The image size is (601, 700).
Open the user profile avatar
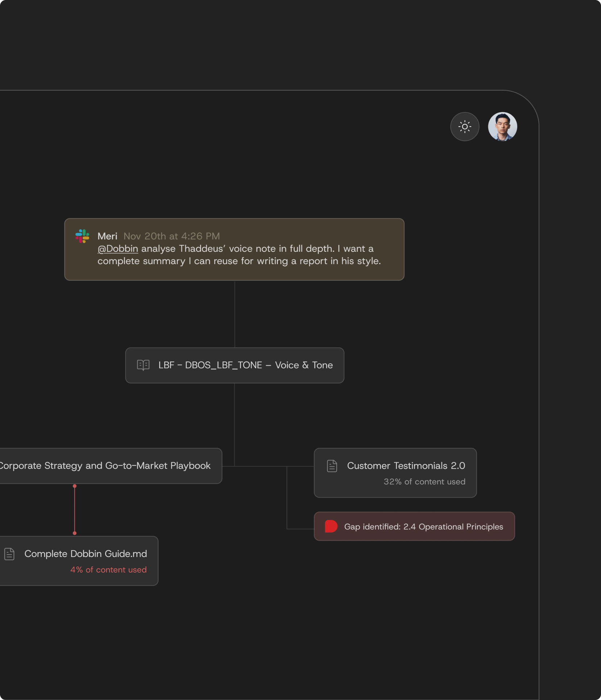coord(502,126)
